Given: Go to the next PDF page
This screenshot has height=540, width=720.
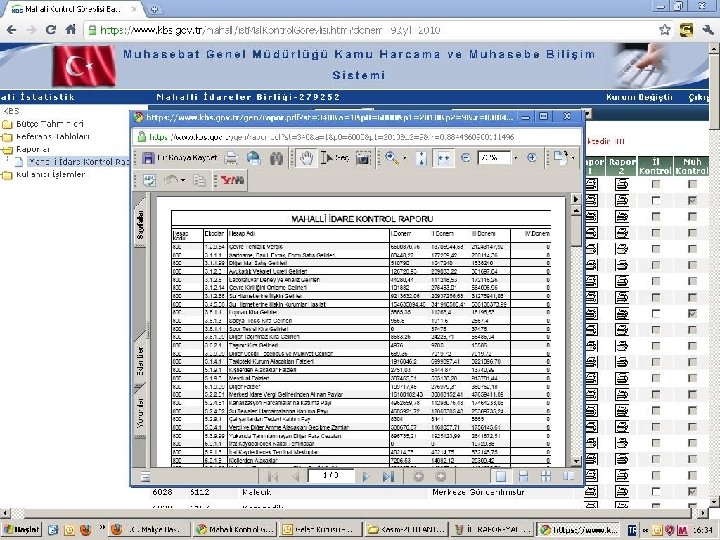Looking at the screenshot, I should (x=366, y=477).
